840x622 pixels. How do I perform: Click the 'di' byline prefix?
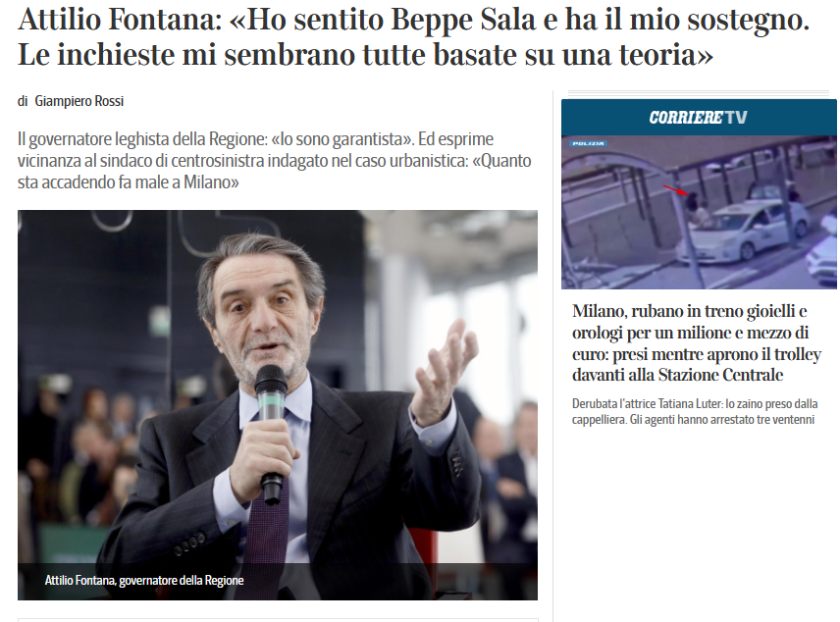pos(23,101)
